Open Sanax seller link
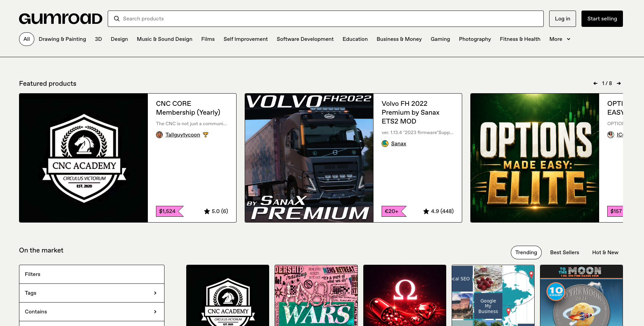Screen dimensions: 644x326 click(x=399, y=144)
